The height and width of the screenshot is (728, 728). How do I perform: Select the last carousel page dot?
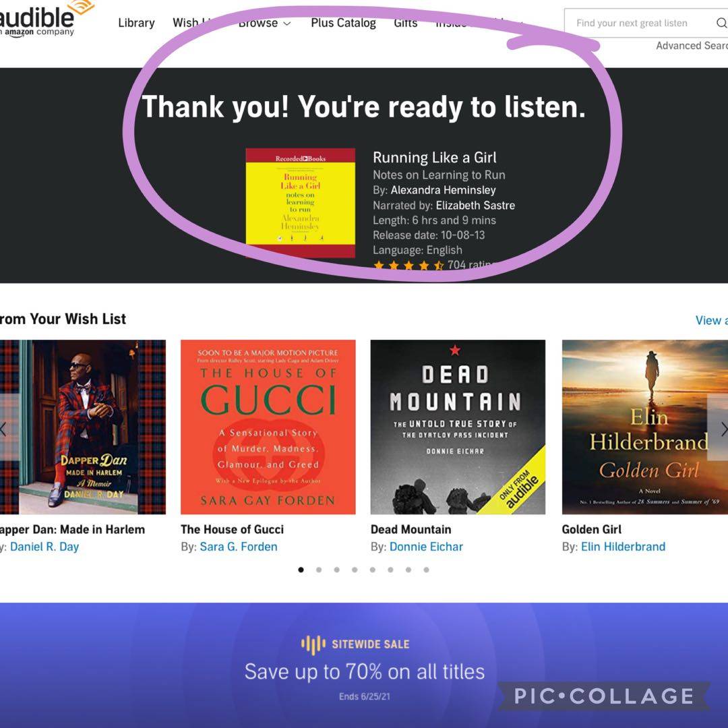tap(426, 570)
